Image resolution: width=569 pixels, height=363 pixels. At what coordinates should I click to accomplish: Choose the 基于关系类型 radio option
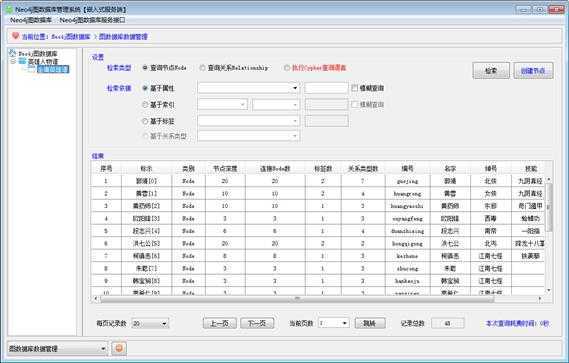point(145,136)
